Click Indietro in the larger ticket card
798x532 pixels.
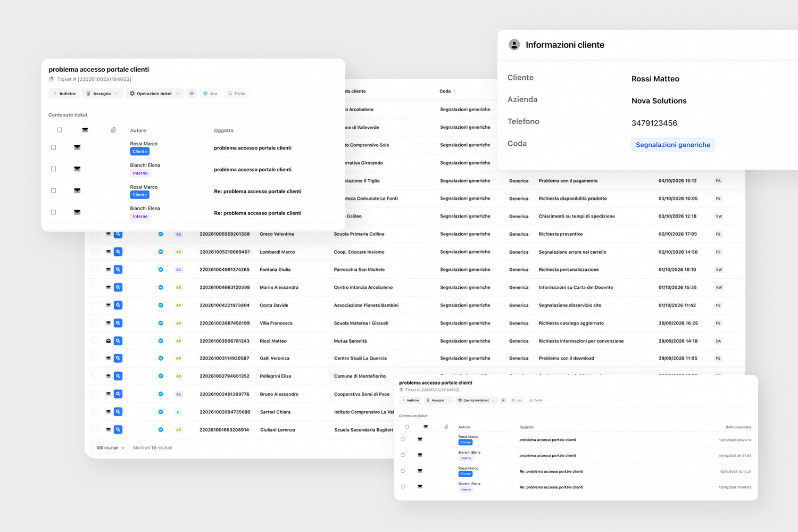[64, 94]
